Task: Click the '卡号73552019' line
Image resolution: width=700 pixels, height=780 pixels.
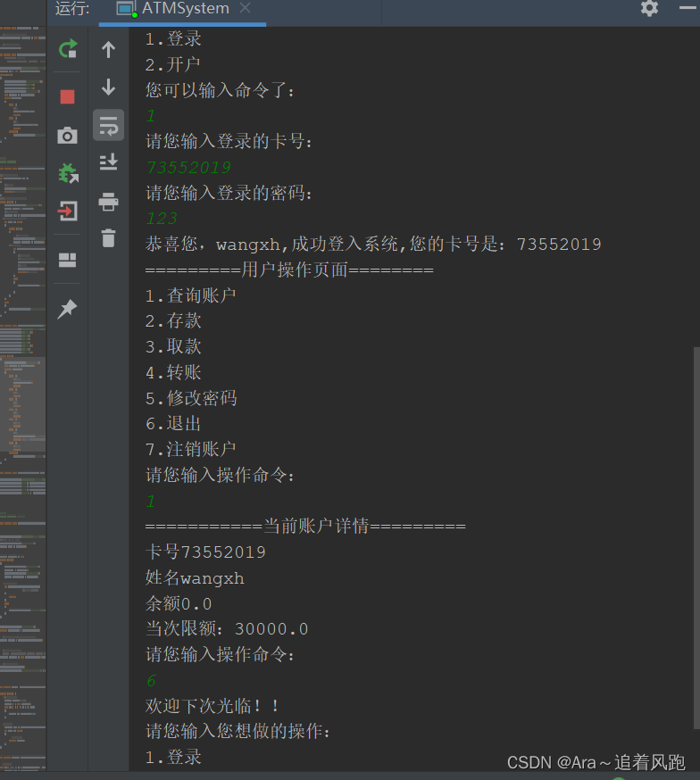Action: [x=205, y=552]
